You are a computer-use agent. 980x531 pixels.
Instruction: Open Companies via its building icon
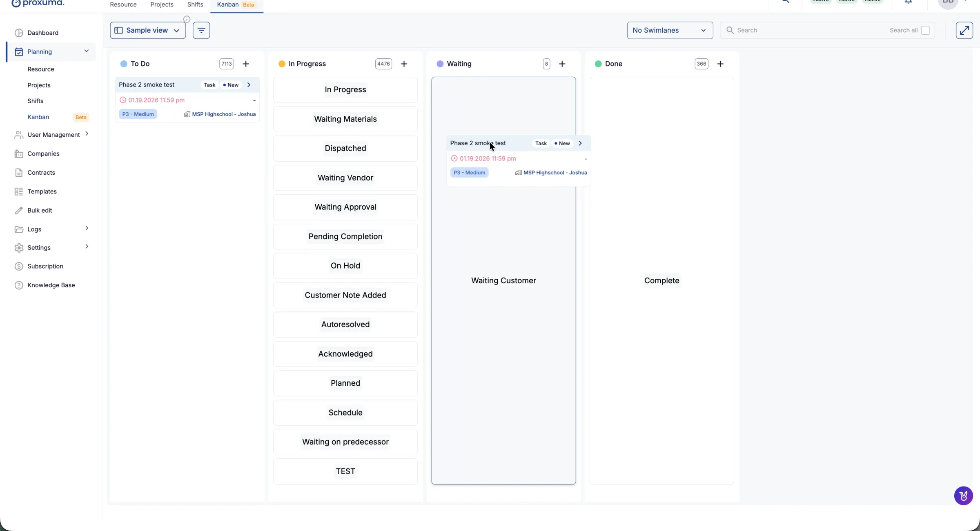(19, 154)
